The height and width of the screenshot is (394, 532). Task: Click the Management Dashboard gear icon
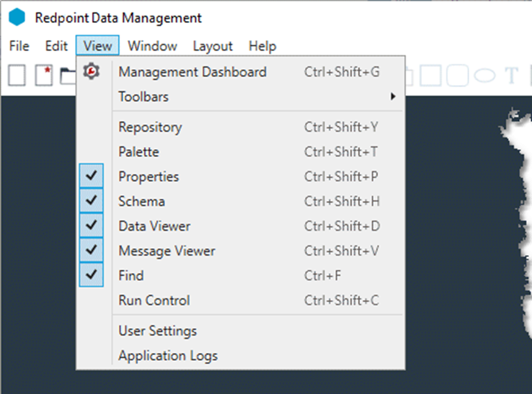[92, 72]
